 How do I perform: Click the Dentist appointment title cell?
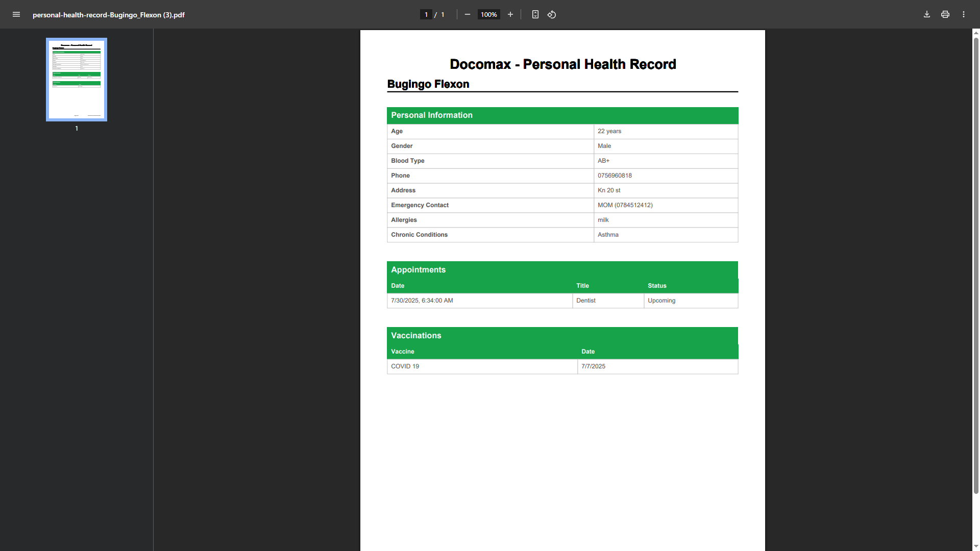coord(586,300)
